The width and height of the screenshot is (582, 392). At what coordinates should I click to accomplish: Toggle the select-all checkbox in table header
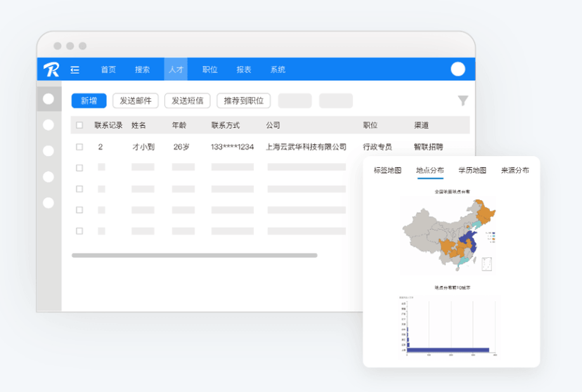tap(79, 125)
